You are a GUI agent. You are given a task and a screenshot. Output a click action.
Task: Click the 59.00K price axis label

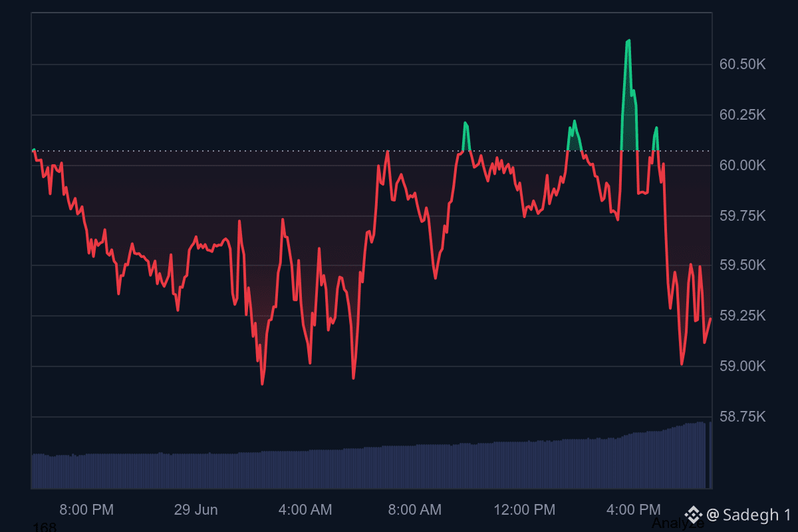pyautogui.click(x=743, y=366)
